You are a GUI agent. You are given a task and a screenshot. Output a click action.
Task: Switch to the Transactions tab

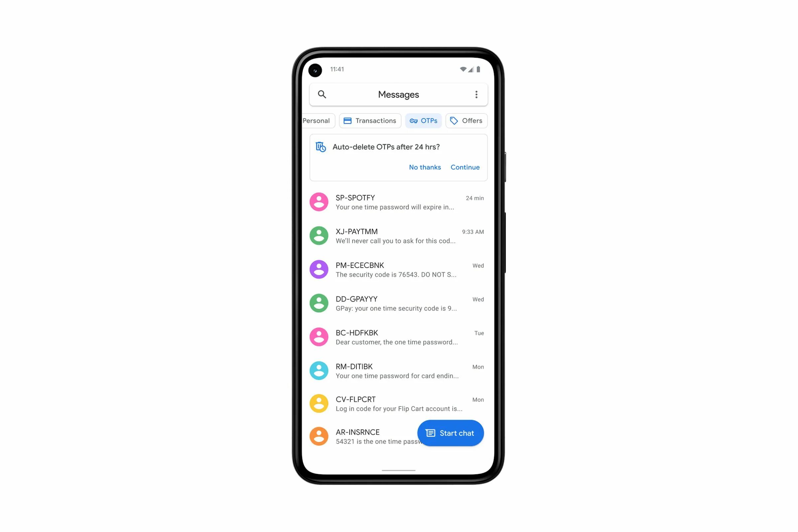point(369,120)
